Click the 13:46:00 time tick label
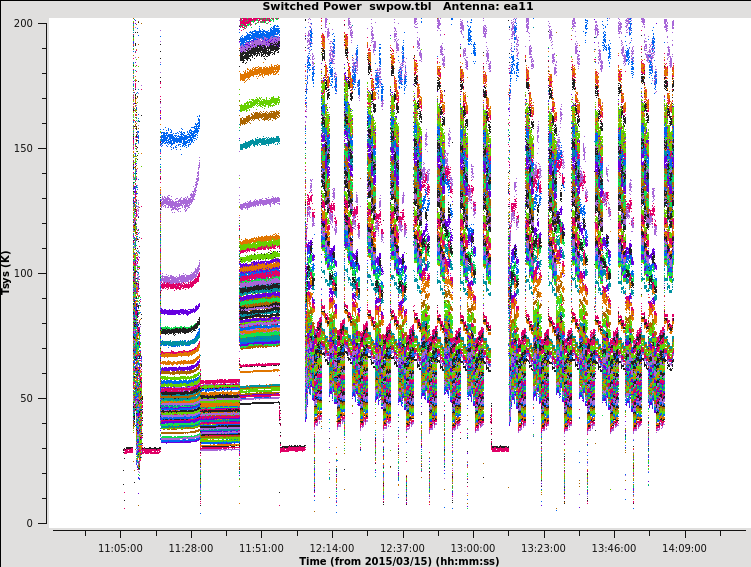This screenshot has height=567, width=751. coord(614,548)
